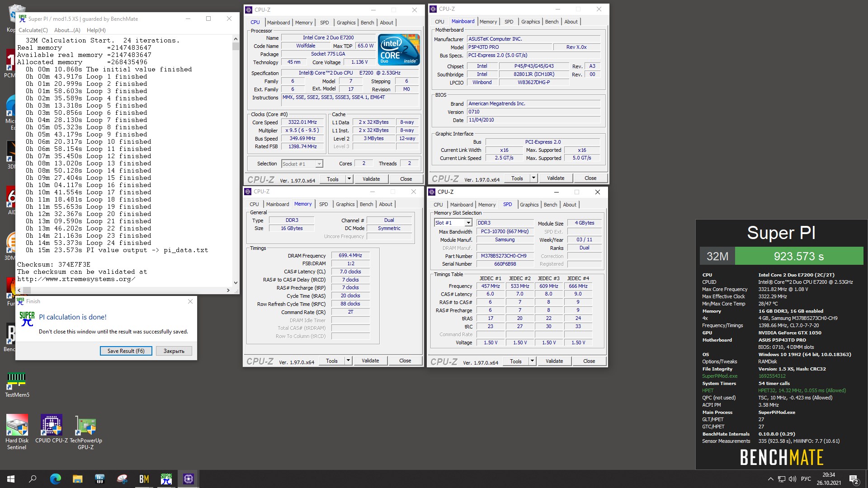This screenshot has height=488, width=868.
Task: Click the Intel Core 2 Duo logo
Action: [399, 49]
